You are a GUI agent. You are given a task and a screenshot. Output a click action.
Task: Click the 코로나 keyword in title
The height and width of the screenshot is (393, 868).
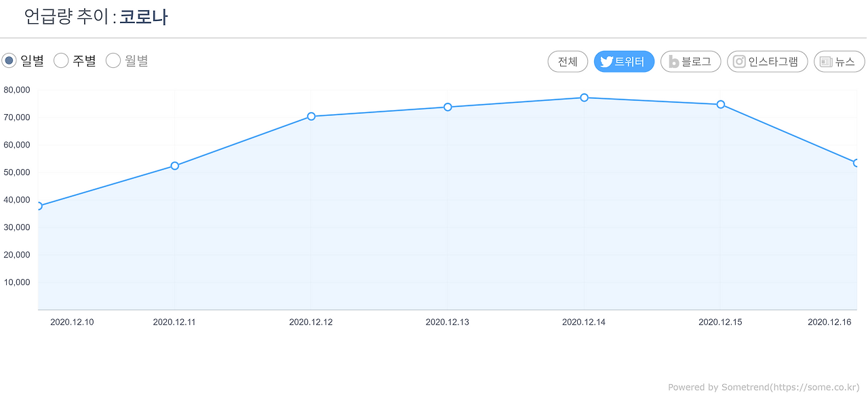point(144,16)
